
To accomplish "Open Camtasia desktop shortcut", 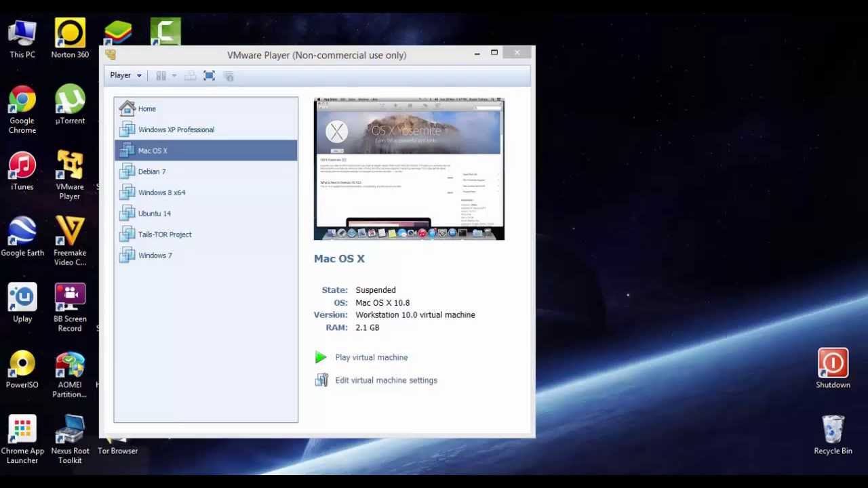I will click(165, 32).
